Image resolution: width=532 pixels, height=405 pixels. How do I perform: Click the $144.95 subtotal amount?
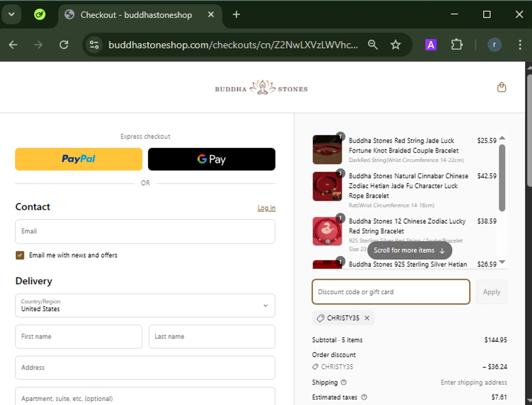pyautogui.click(x=495, y=340)
